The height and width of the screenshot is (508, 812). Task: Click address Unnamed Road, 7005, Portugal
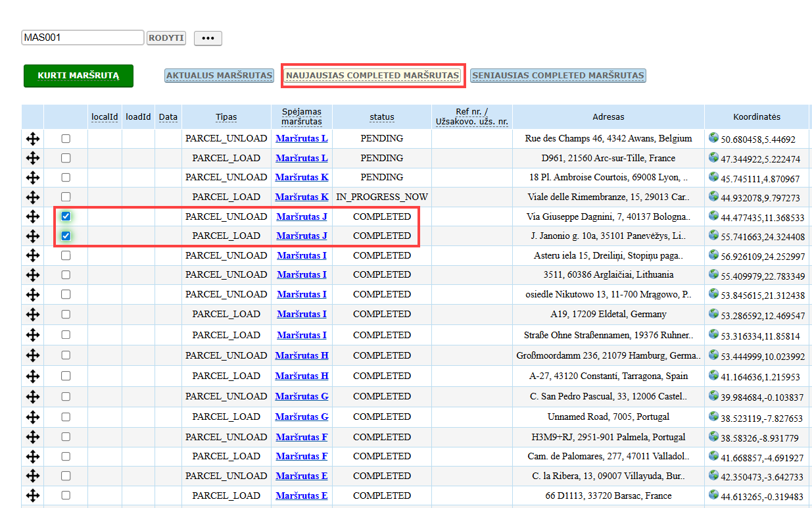click(x=608, y=417)
